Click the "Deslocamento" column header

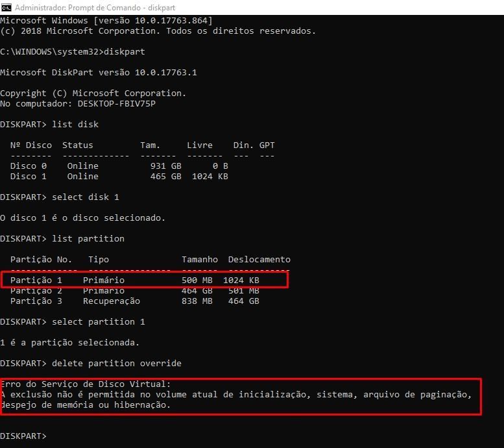pyautogui.click(x=259, y=260)
